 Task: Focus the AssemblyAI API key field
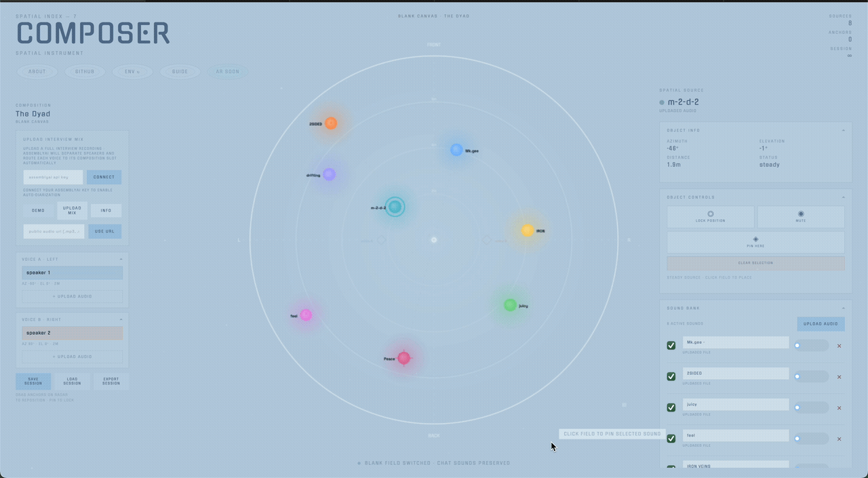53,177
